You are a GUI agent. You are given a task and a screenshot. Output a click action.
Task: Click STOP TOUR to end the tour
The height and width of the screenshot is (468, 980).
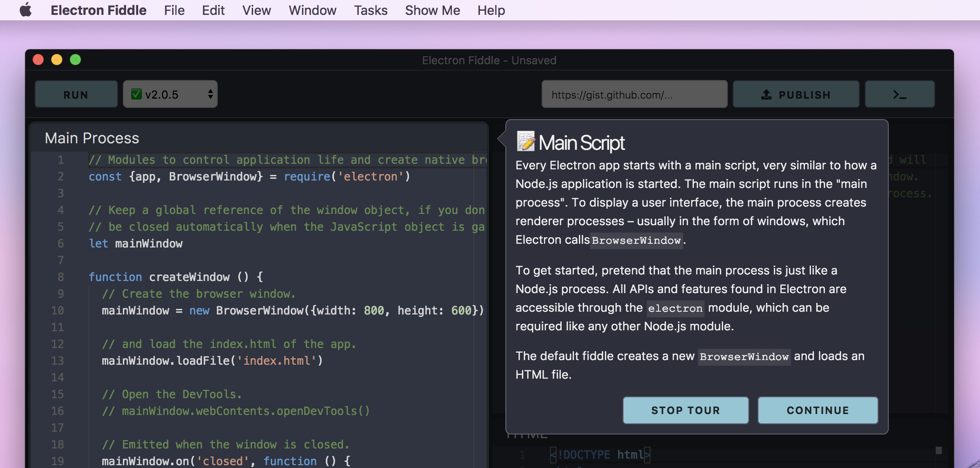click(685, 410)
